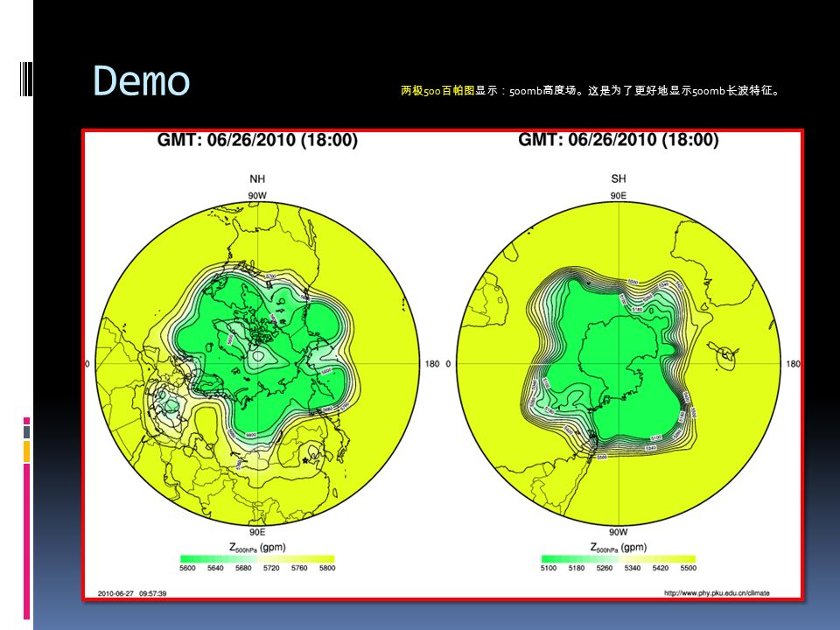Click the "5260" value in SH legend

click(605, 568)
